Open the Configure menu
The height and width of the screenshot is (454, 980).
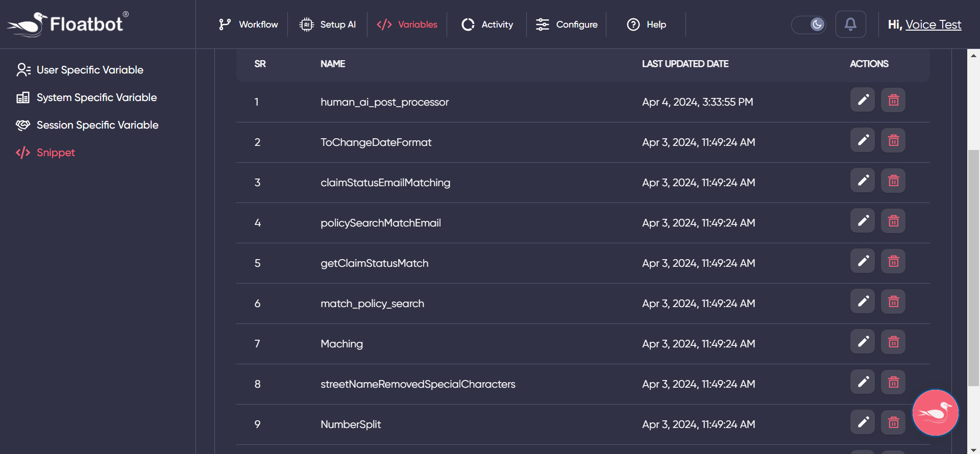pos(567,24)
